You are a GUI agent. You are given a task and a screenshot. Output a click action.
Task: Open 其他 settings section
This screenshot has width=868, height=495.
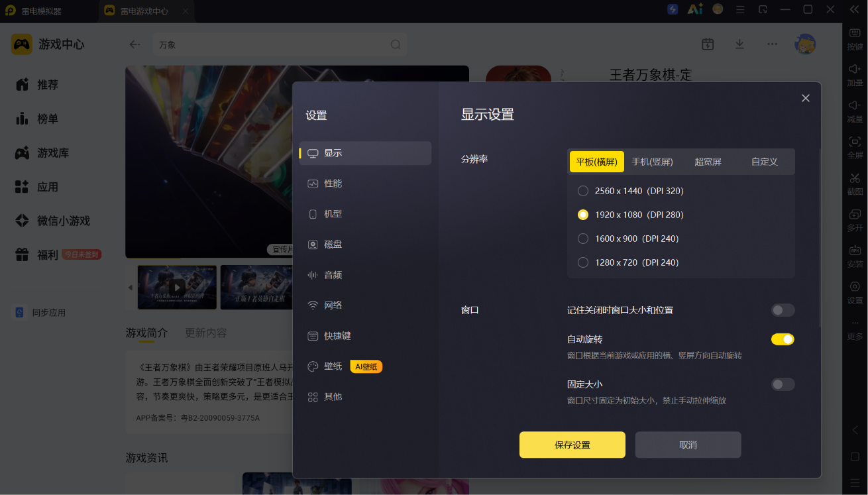coord(365,397)
